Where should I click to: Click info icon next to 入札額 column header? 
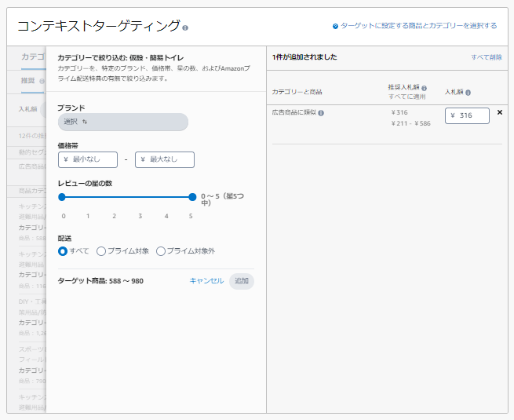coord(468,93)
